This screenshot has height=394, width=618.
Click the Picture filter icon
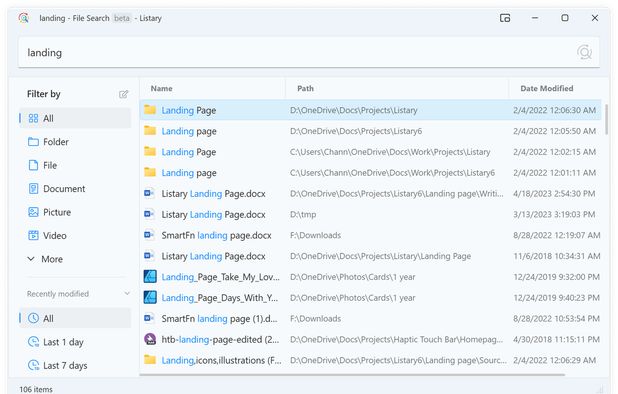[34, 212]
